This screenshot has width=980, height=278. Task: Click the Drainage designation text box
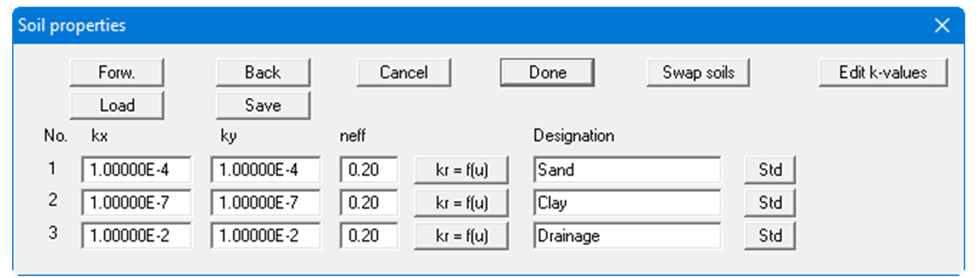(627, 236)
